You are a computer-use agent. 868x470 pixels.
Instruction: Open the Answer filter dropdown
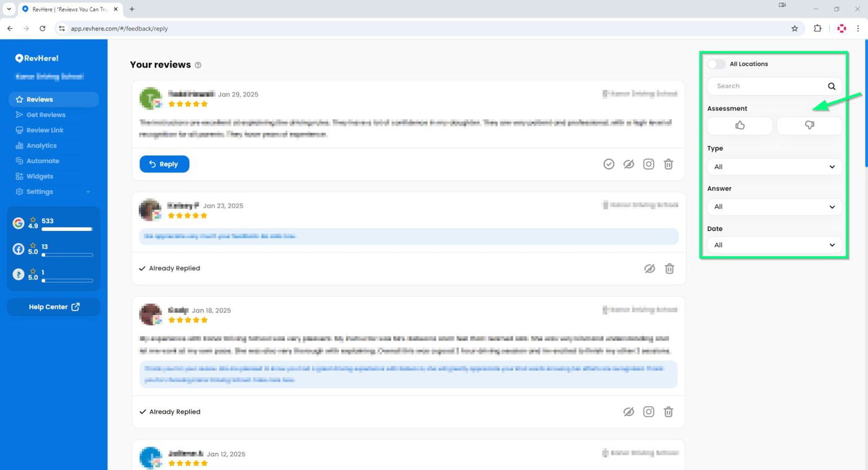point(774,206)
